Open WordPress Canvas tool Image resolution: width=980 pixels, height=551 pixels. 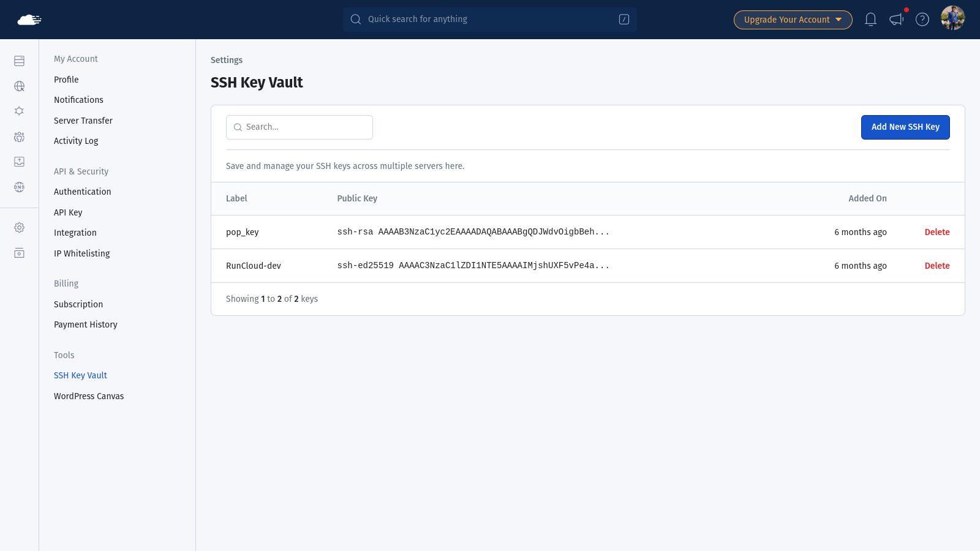tap(89, 396)
